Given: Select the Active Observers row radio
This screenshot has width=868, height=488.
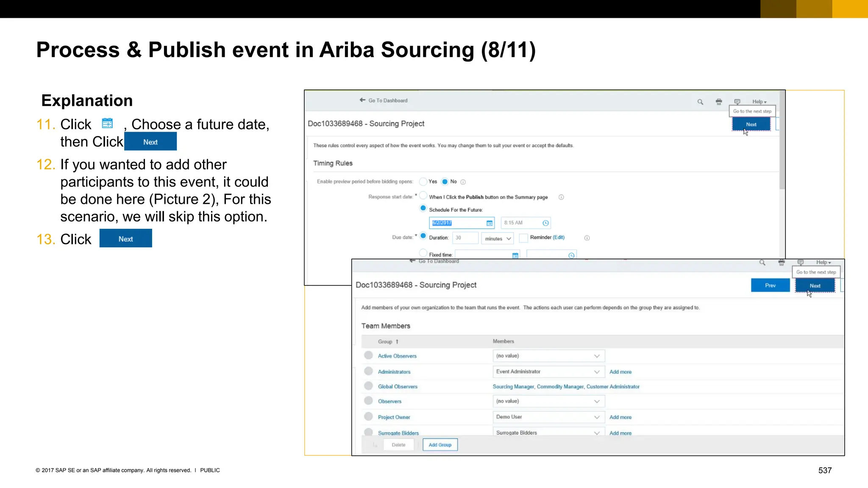Looking at the screenshot, I should tap(368, 355).
